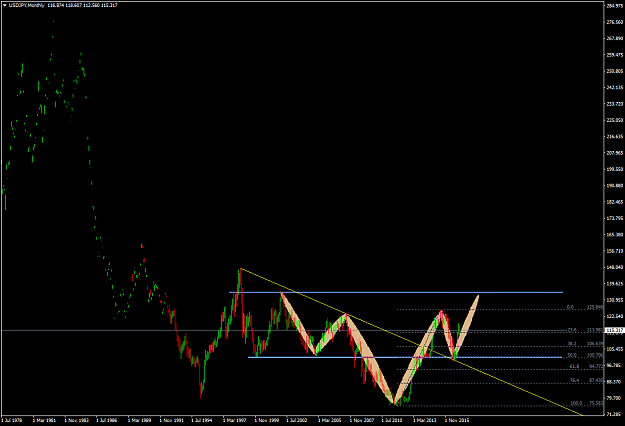Click the 1 Jul 2002 date label
The width and height of the screenshot is (625, 426).
(298, 420)
